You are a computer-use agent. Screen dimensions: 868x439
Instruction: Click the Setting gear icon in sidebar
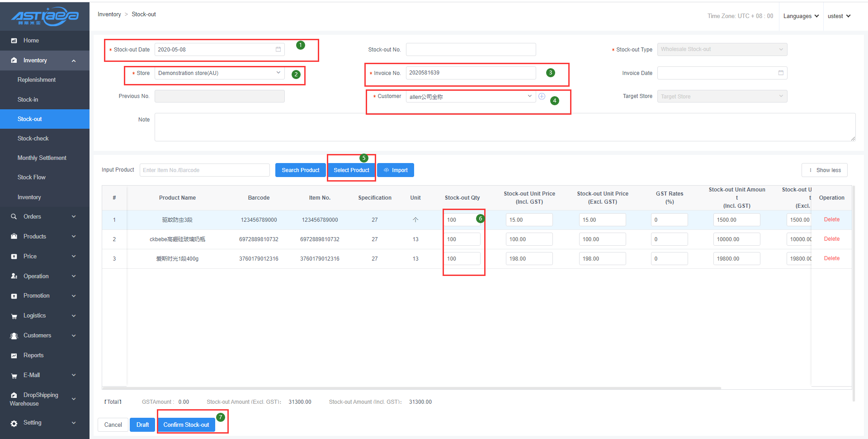click(x=14, y=423)
